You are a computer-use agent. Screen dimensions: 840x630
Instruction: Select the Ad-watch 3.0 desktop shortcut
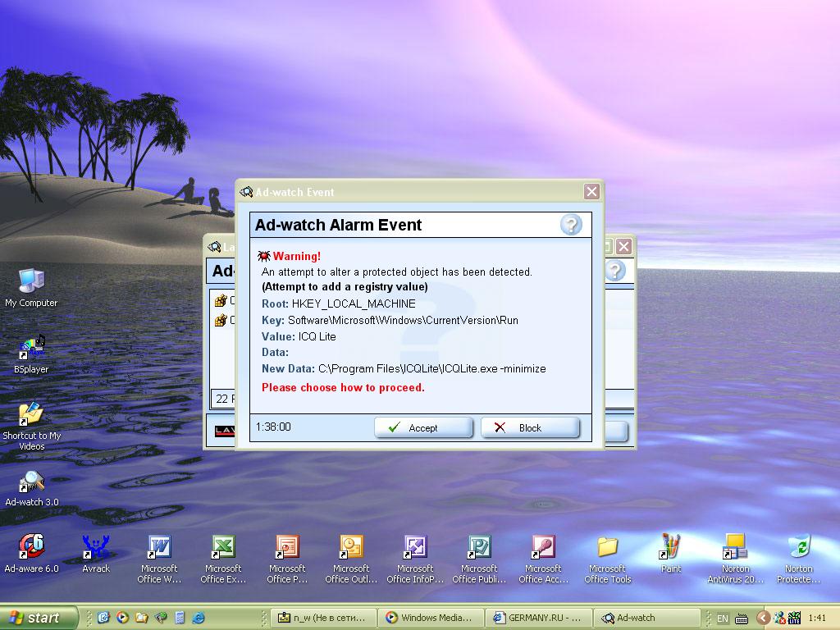point(31,482)
